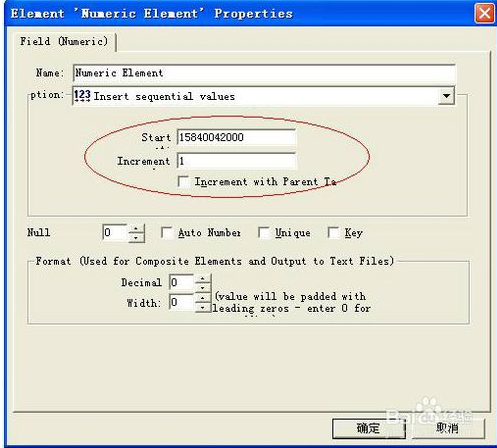The height and width of the screenshot is (448, 497).
Task: Increase Width with up arrow
Action: click(x=203, y=298)
